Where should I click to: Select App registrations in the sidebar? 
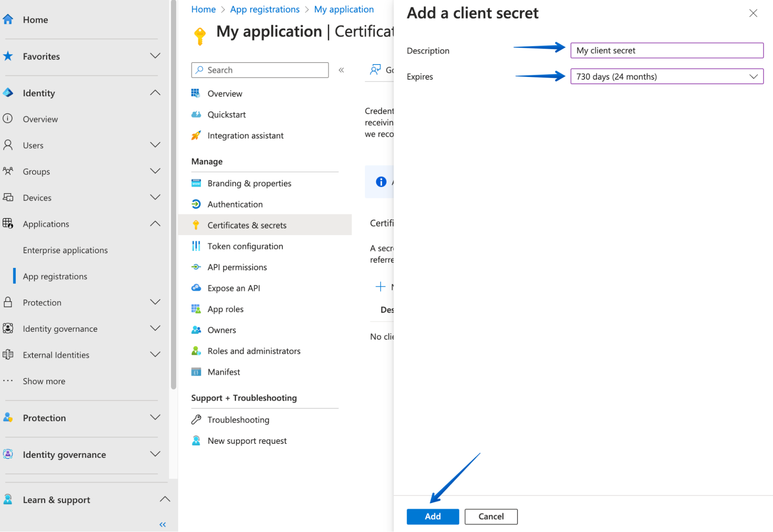coord(55,276)
